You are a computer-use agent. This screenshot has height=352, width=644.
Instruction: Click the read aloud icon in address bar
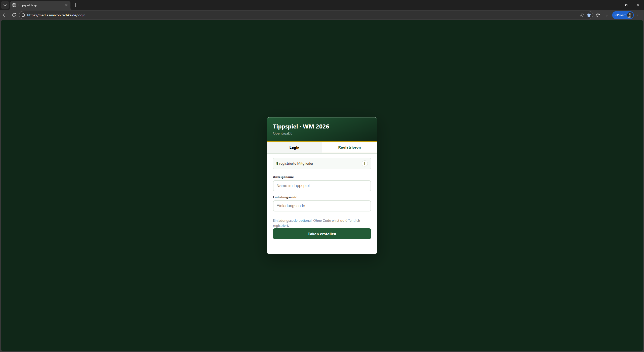click(x=582, y=15)
